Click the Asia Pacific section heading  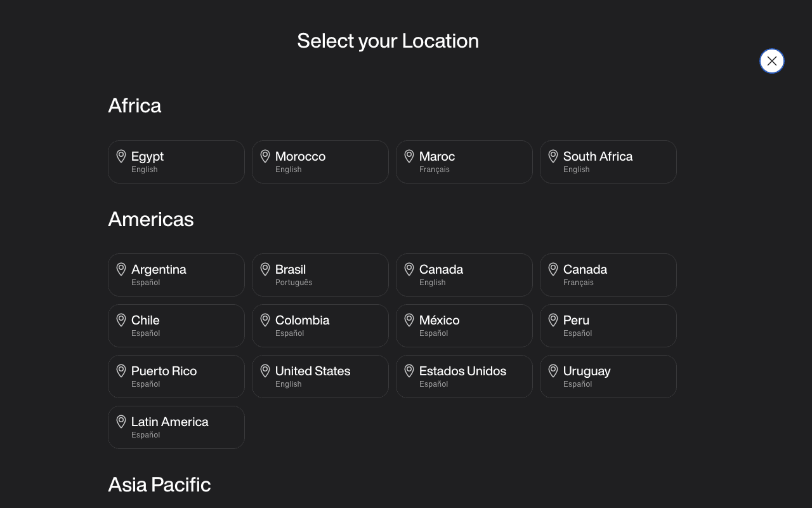pyautogui.click(x=159, y=485)
